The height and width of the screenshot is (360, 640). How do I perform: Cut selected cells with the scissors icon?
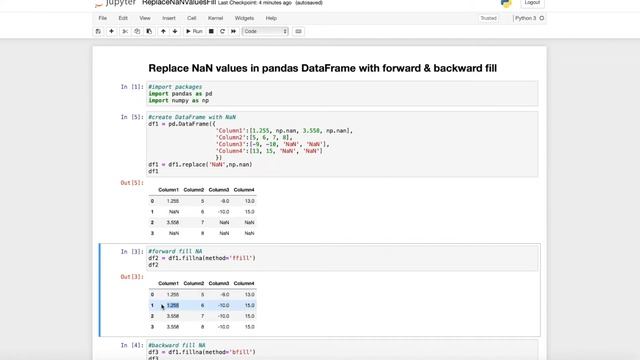pyautogui.click(x=125, y=31)
